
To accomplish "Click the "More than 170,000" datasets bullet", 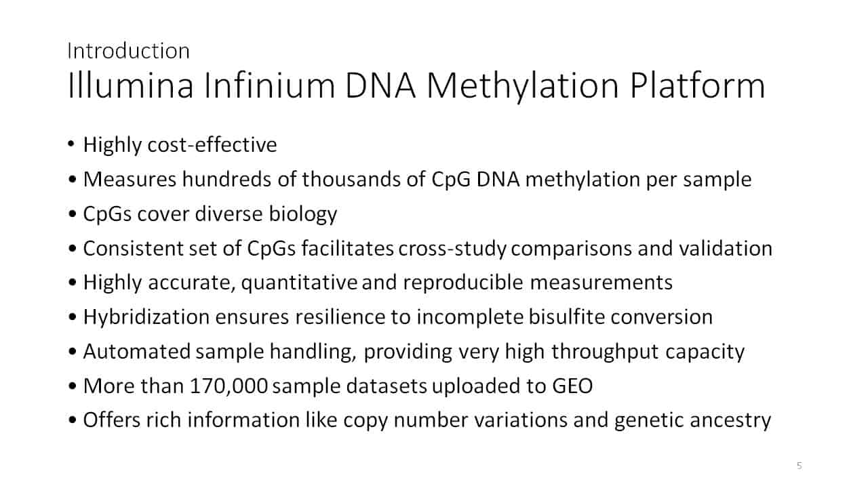I will [338, 386].
